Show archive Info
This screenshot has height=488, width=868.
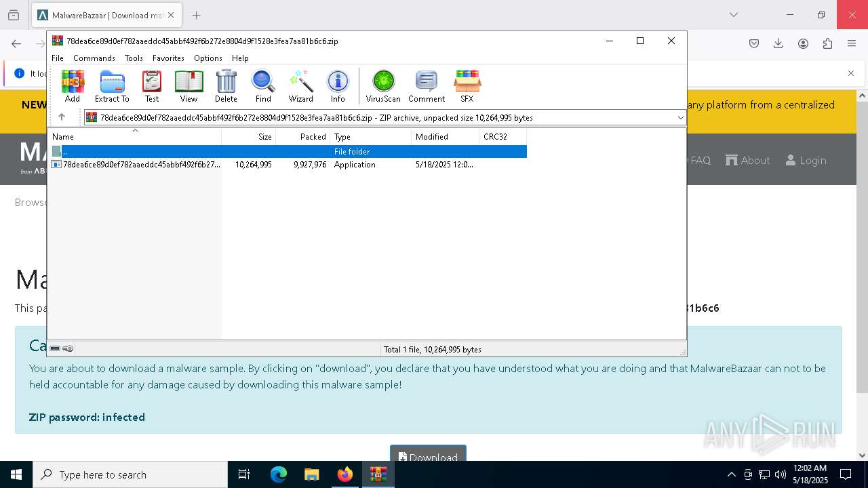click(338, 86)
